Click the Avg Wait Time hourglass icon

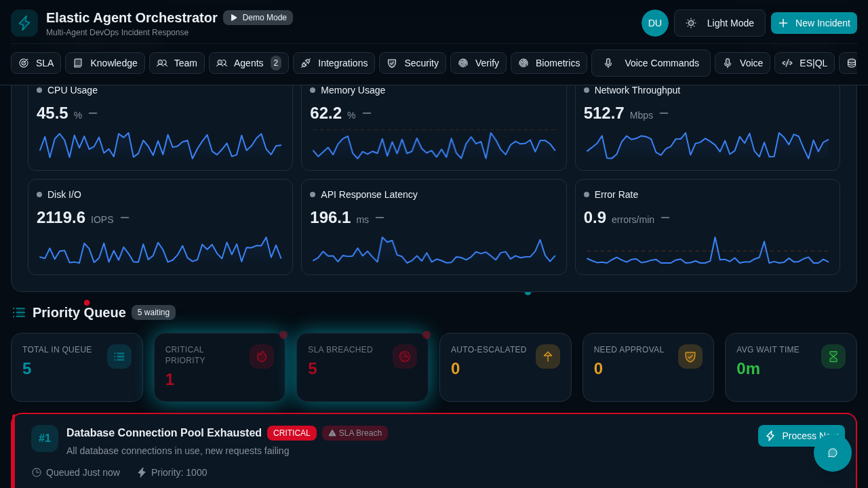click(x=833, y=357)
